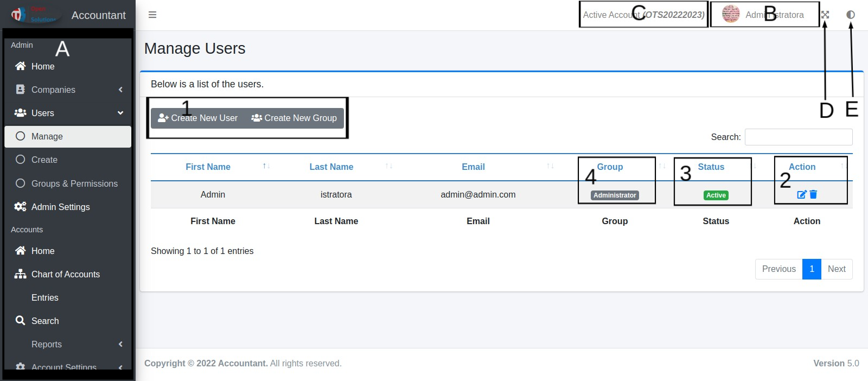Click the hamburger sidebar toggle icon
Image resolution: width=868 pixels, height=381 pixels.
(x=152, y=15)
